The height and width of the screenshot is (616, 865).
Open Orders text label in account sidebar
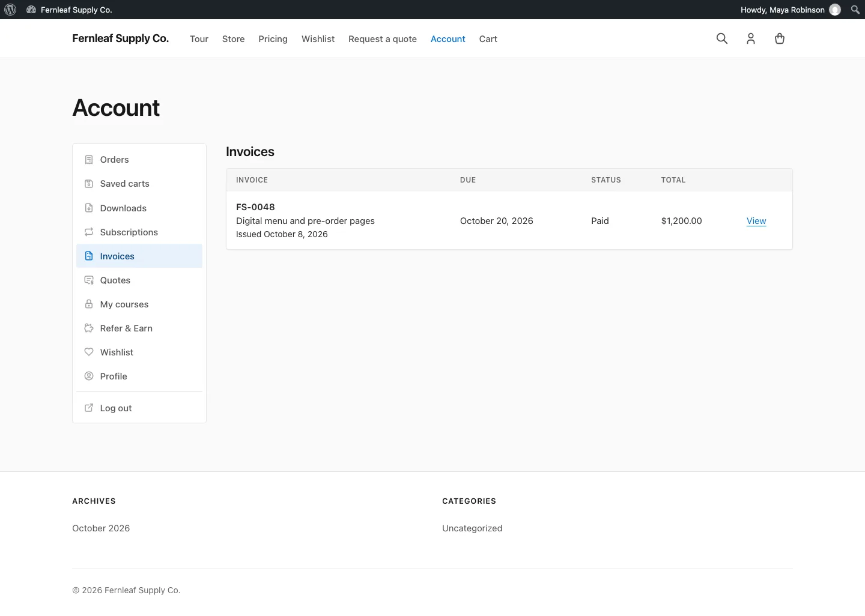click(x=115, y=160)
